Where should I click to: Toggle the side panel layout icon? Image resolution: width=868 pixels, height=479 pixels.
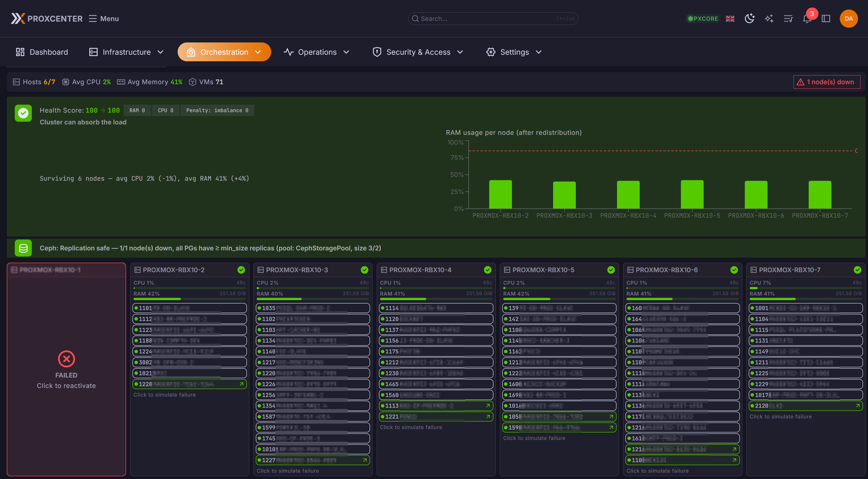point(826,19)
